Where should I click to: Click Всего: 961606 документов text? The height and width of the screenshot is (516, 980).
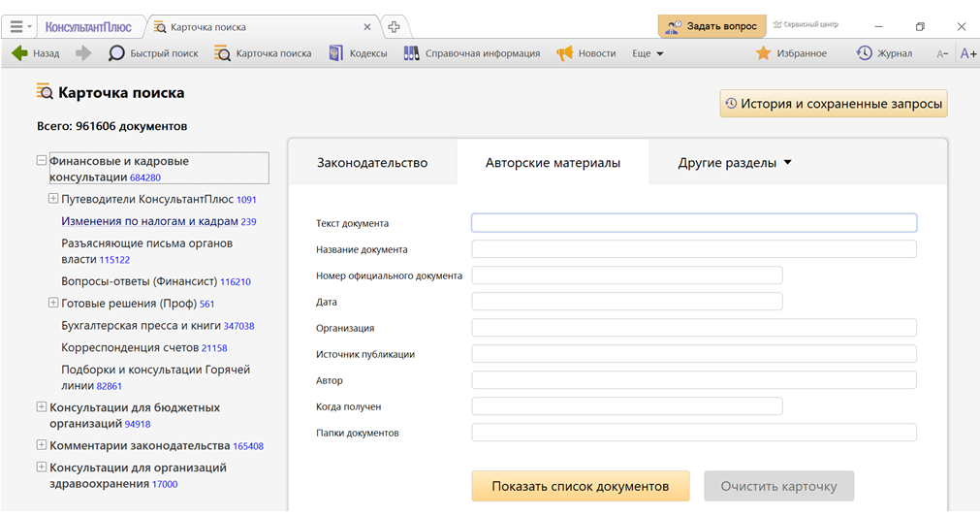[111, 126]
